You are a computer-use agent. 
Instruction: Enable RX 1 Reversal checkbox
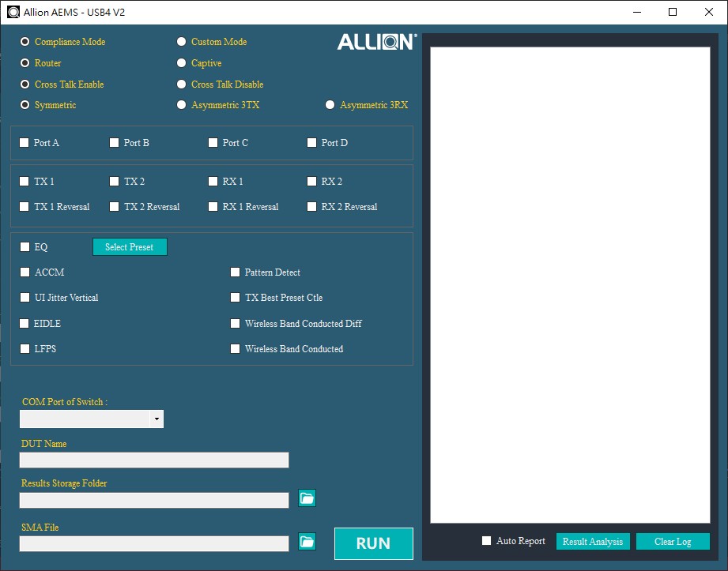click(213, 206)
